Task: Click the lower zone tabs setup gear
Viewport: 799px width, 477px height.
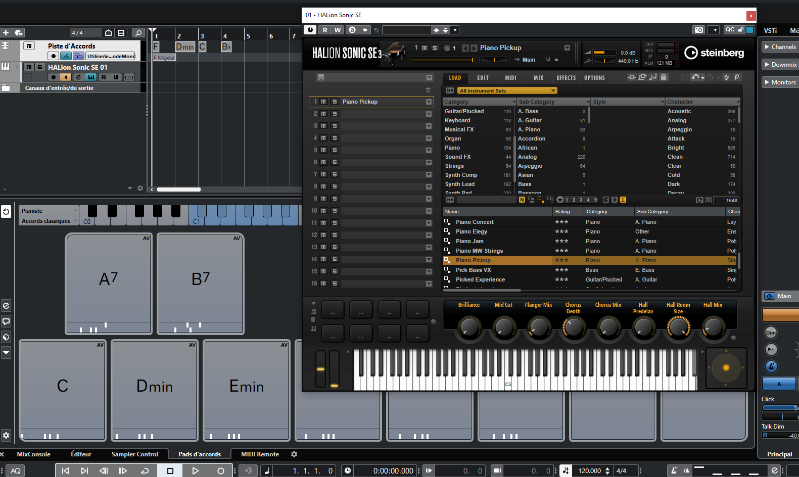Action: 294,454
